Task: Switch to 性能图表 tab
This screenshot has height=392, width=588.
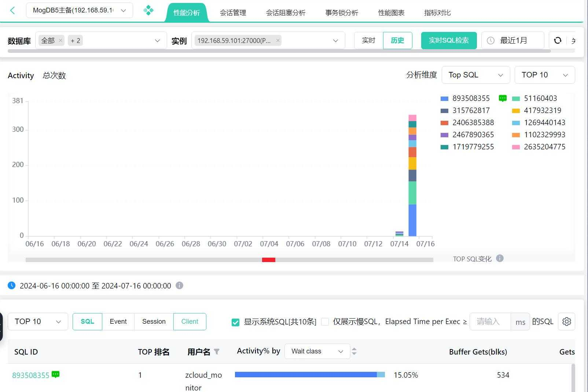Action: coord(391,12)
